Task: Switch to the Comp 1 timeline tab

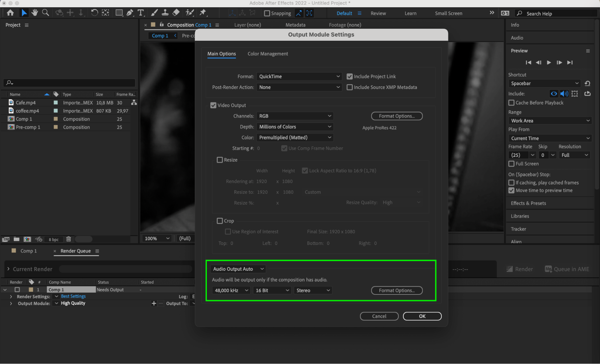Action: [x=28, y=251]
